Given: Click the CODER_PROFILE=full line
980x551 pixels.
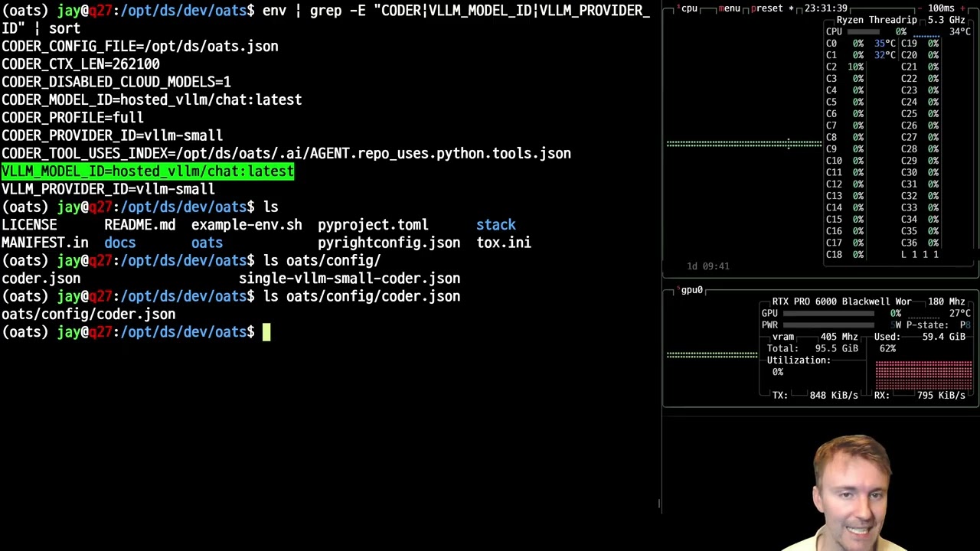Looking at the screenshot, I should 73,118.
